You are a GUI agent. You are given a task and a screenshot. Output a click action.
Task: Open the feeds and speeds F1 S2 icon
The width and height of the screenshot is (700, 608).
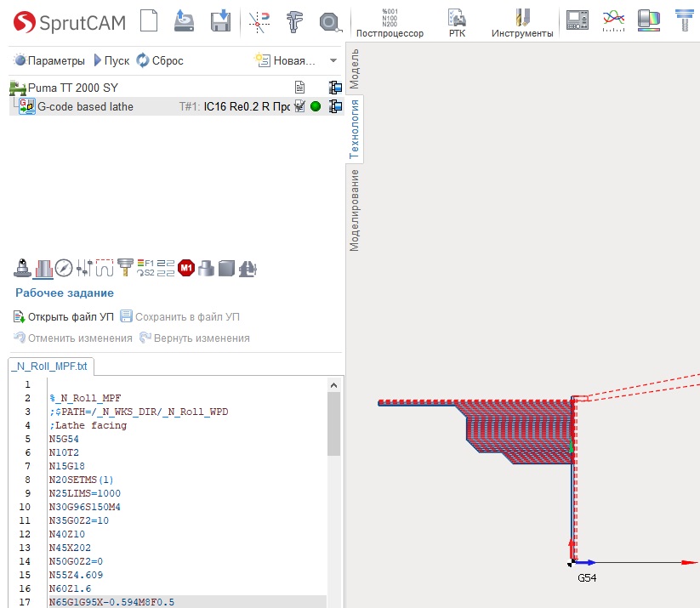(x=145, y=268)
